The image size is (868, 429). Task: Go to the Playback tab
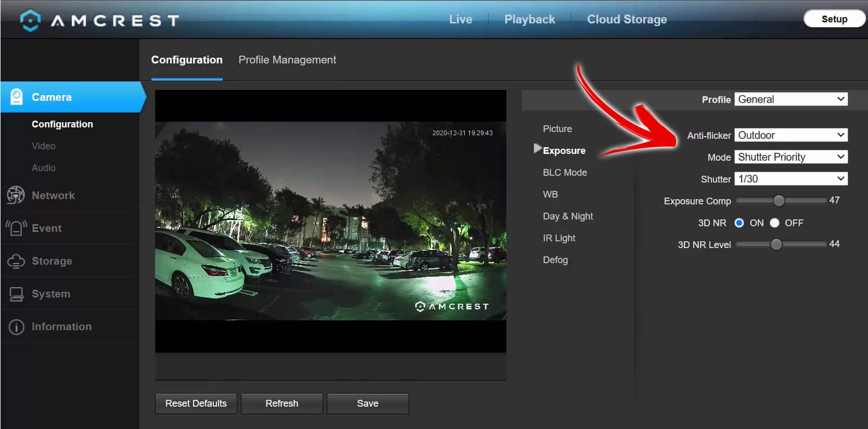[529, 19]
